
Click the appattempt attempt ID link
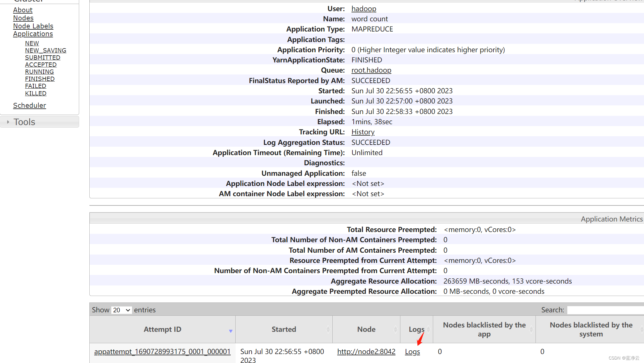pyautogui.click(x=162, y=352)
